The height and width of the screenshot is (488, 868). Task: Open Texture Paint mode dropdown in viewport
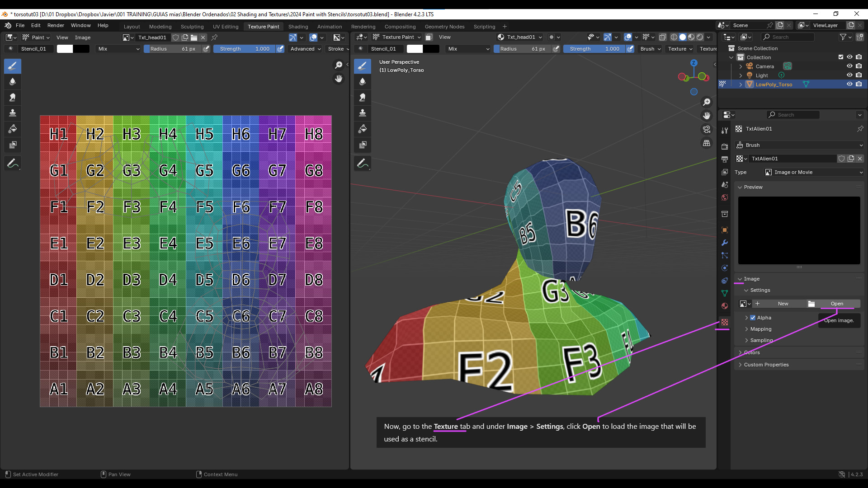point(396,37)
